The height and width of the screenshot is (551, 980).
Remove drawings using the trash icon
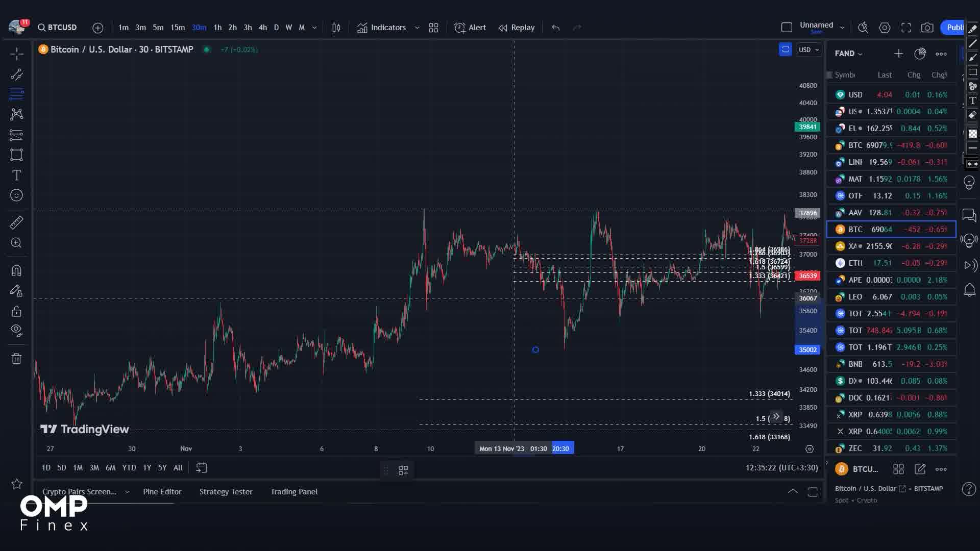tap(16, 358)
